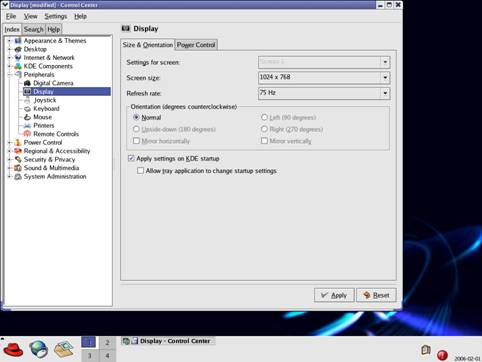Select Left (90 degrees) orientation
The height and width of the screenshot is (362, 482).
coord(264,117)
